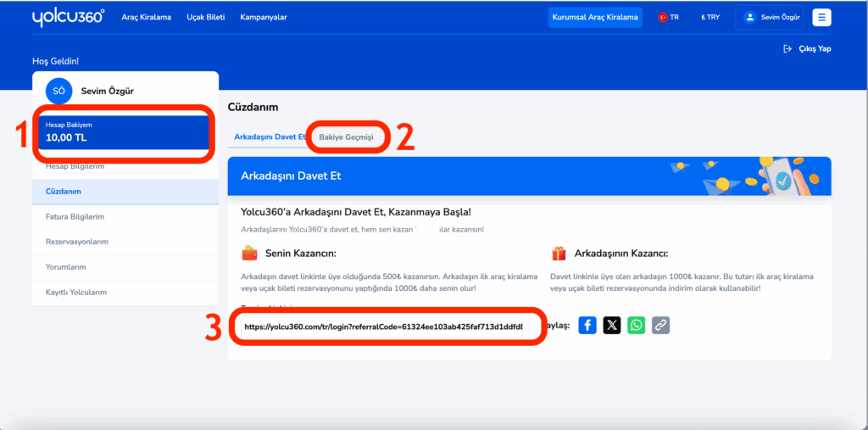The height and width of the screenshot is (430, 868).
Task: Click the Kurumsal Araç Kiralama button
Action: pos(595,17)
